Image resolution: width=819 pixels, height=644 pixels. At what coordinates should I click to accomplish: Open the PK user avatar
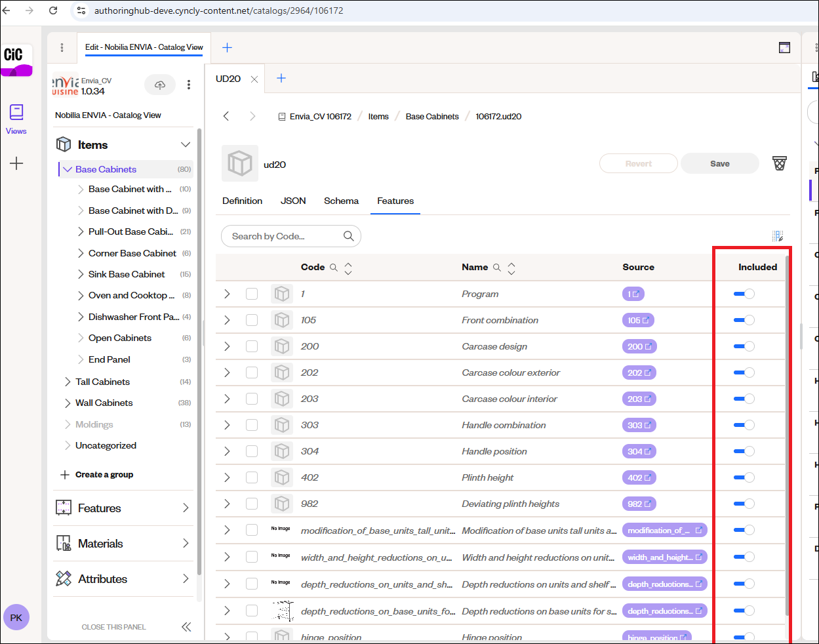[16, 617]
